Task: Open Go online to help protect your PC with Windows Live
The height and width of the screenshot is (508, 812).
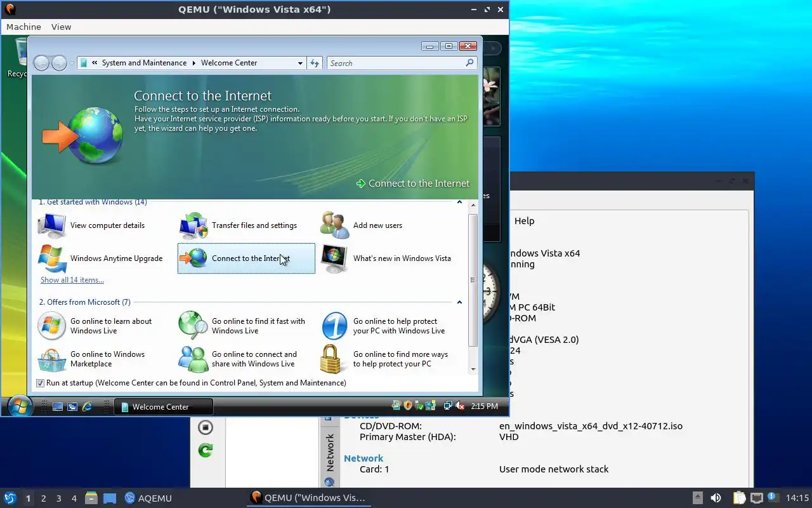Action: pyautogui.click(x=384, y=326)
